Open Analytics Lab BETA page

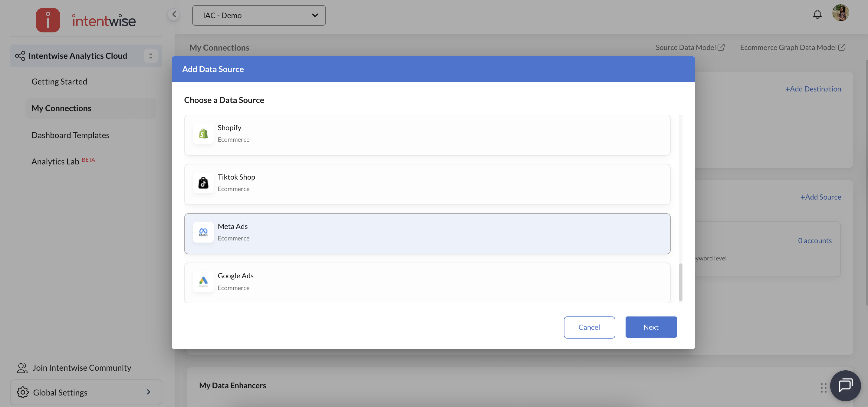[56, 161]
